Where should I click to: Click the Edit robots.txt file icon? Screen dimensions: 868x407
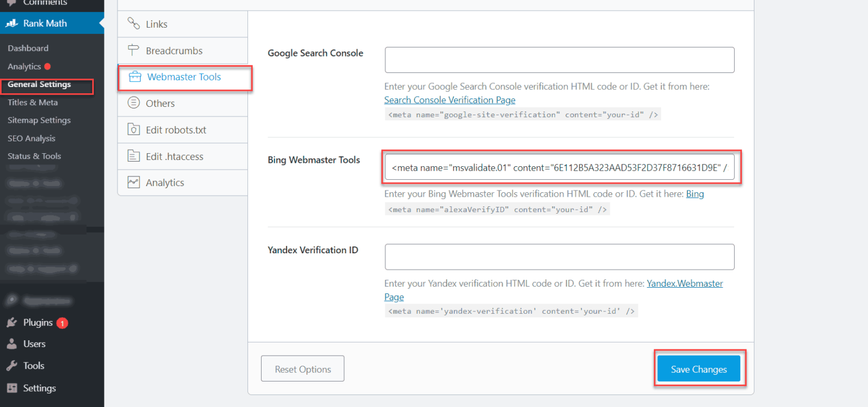tap(132, 129)
